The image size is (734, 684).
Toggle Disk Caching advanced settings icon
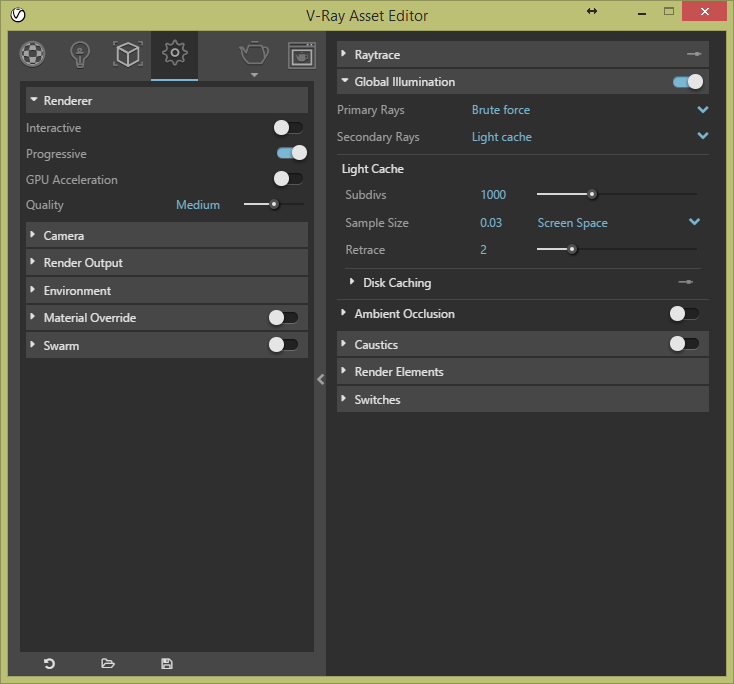coord(685,282)
